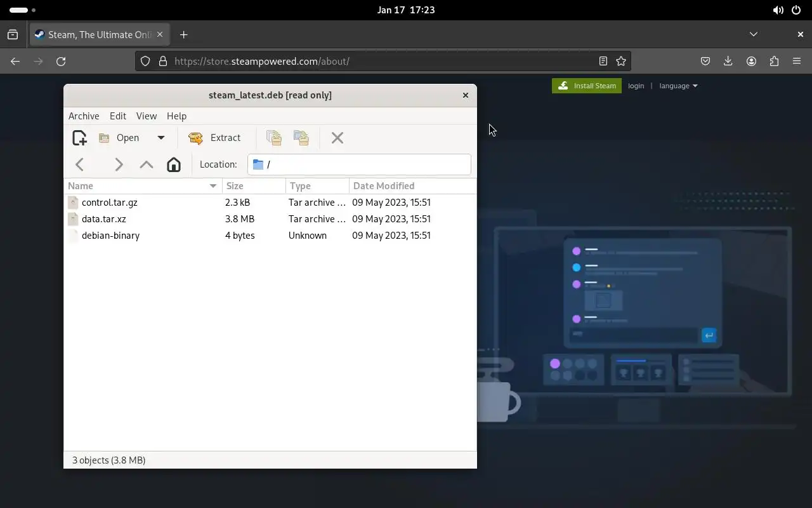Open the Firefox account icon
This screenshot has height=508, width=812.
pos(751,61)
